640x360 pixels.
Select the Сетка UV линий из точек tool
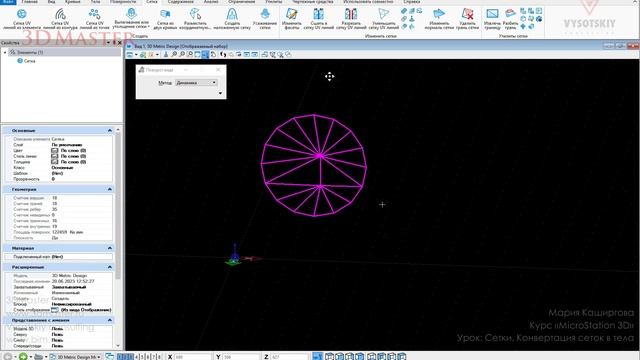(95, 19)
